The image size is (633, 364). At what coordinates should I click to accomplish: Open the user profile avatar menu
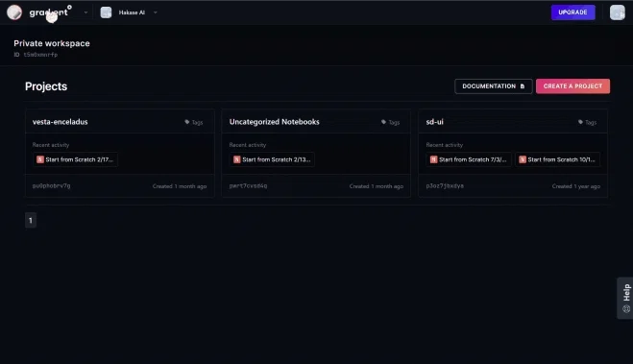point(618,12)
